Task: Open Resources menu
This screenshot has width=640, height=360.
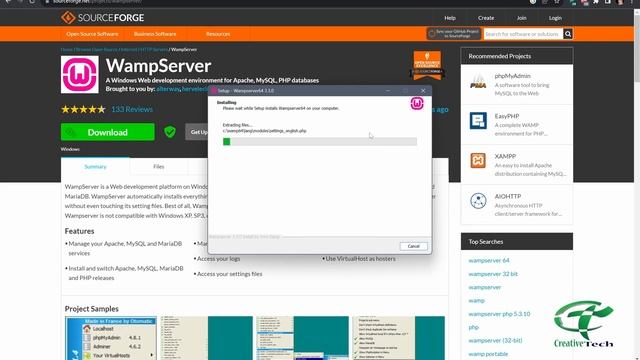Action: point(218,34)
